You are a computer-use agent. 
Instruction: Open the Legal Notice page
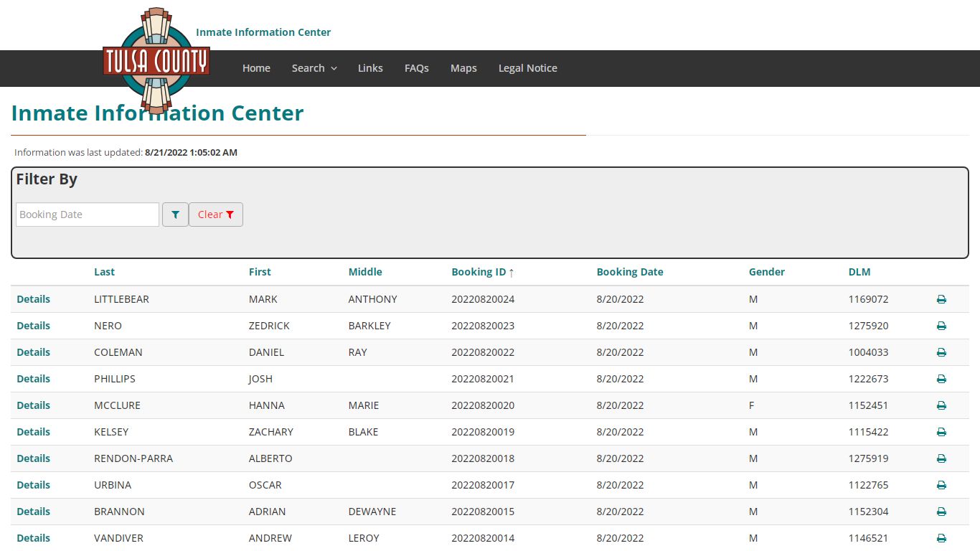pyautogui.click(x=528, y=68)
